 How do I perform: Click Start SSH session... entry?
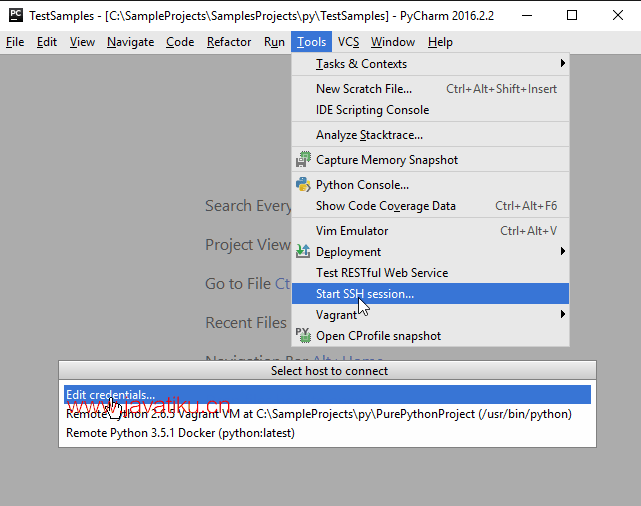(x=430, y=293)
